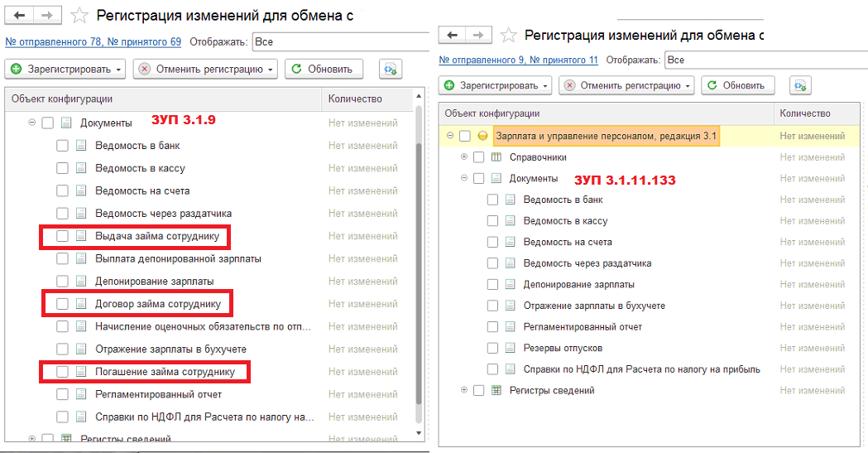Click Отображать field showing Все in left window

point(341,42)
